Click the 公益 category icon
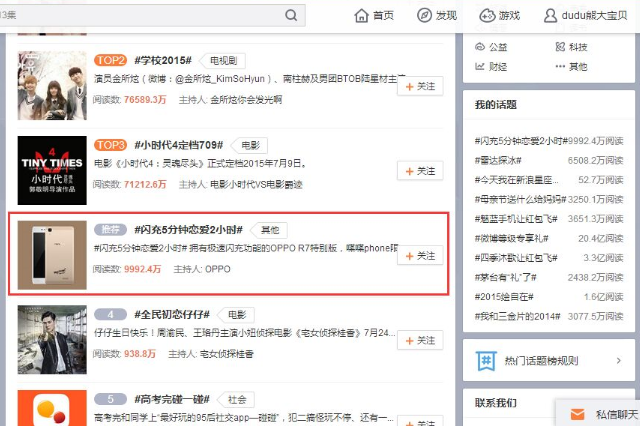Viewport: 640px width, 426px height. [480, 47]
